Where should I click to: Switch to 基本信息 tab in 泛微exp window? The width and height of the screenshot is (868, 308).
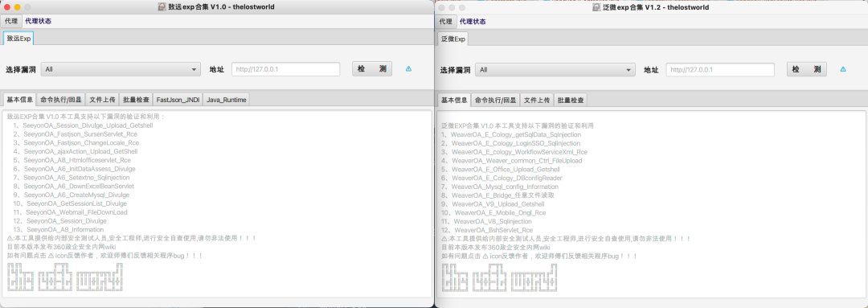click(454, 101)
